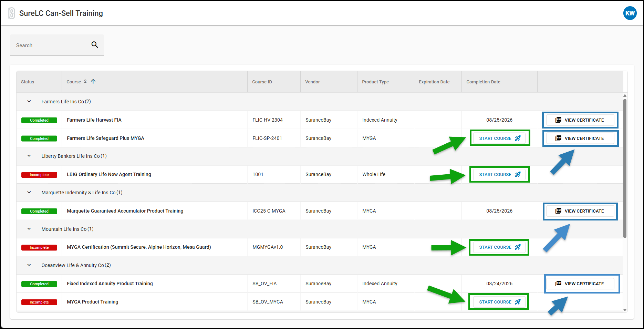The image size is (644, 329).
Task: Click course ID MGMYGAv1.0
Action: click(x=268, y=247)
